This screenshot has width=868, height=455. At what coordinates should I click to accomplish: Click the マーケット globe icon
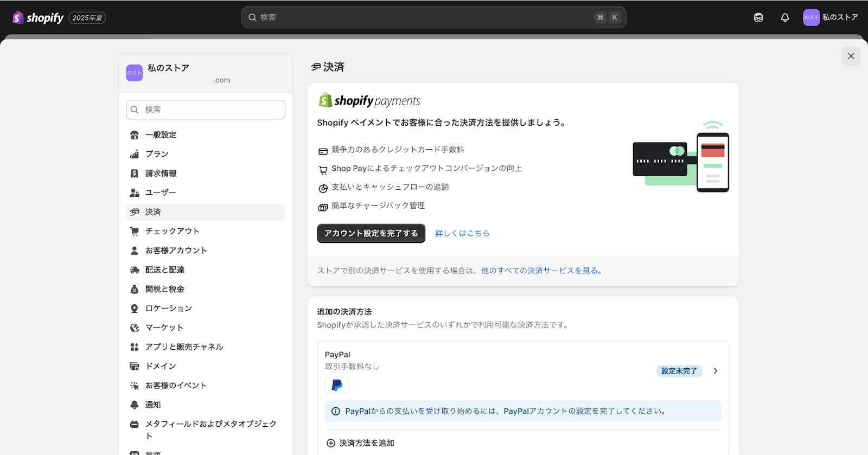tap(135, 328)
